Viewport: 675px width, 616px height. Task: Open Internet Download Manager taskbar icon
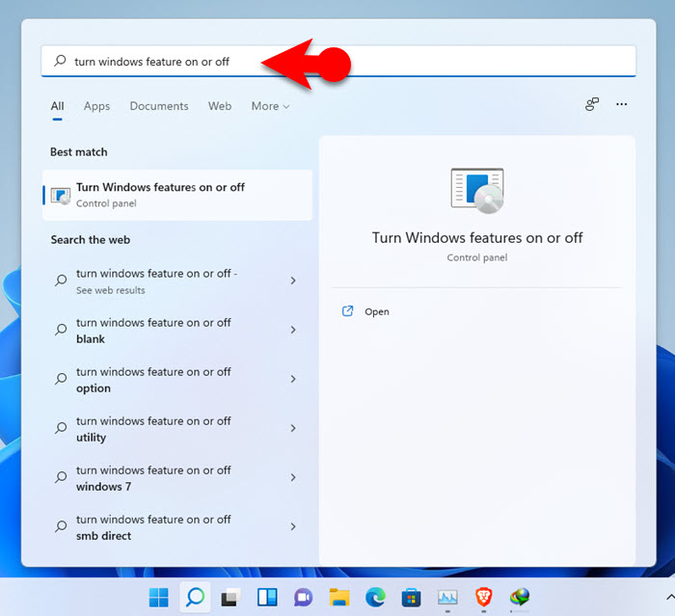pyautogui.click(x=520, y=598)
